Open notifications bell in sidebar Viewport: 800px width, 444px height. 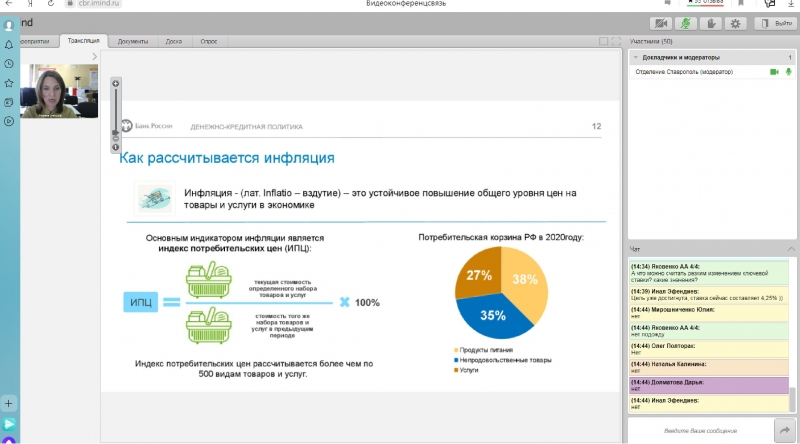tap(9, 45)
